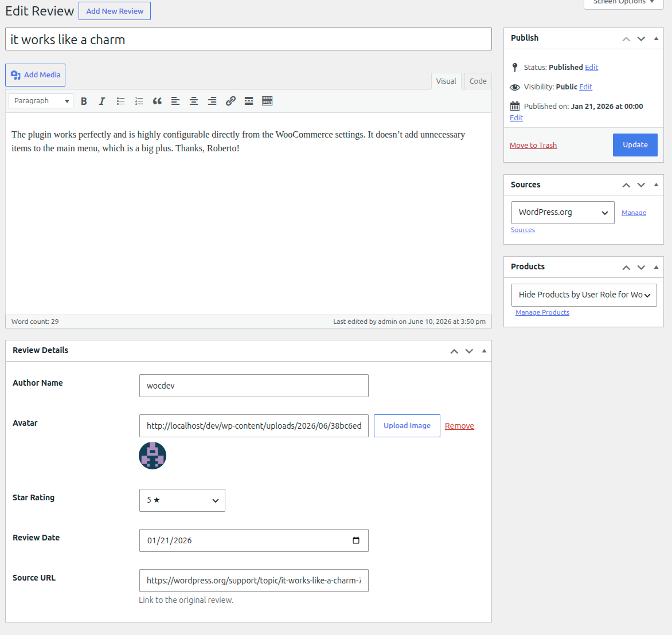The image size is (672, 635).
Task: Click the Add Media button
Action: [x=36, y=75]
